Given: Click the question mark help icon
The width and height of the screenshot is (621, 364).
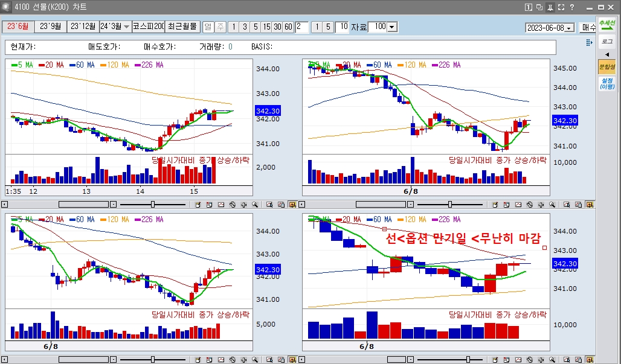Looking at the screenshot, I should [x=572, y=7].
